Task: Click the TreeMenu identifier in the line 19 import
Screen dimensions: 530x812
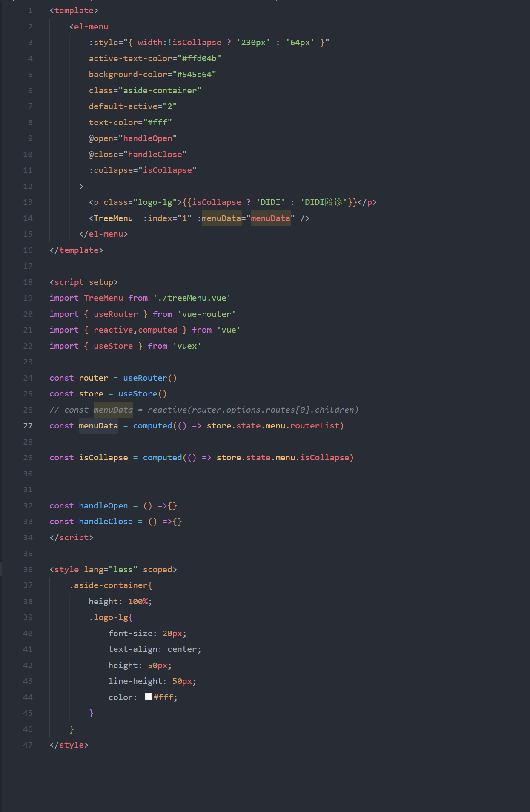Action: [x=103, y=298]
